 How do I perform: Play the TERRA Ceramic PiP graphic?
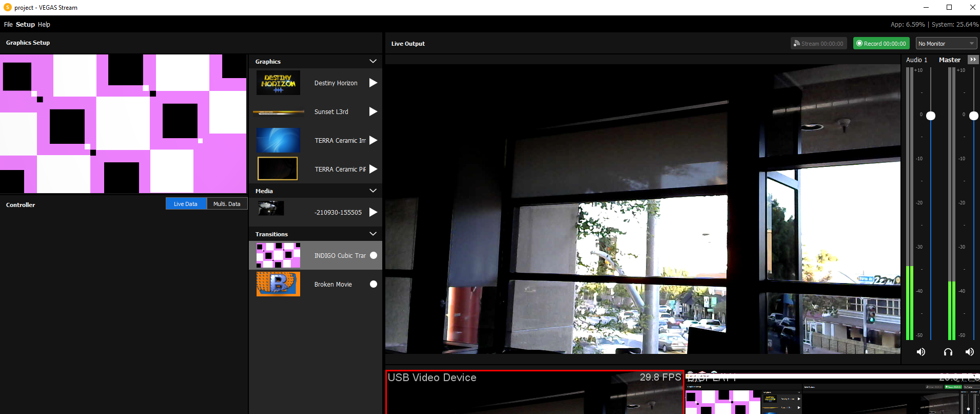coord(373,169)
